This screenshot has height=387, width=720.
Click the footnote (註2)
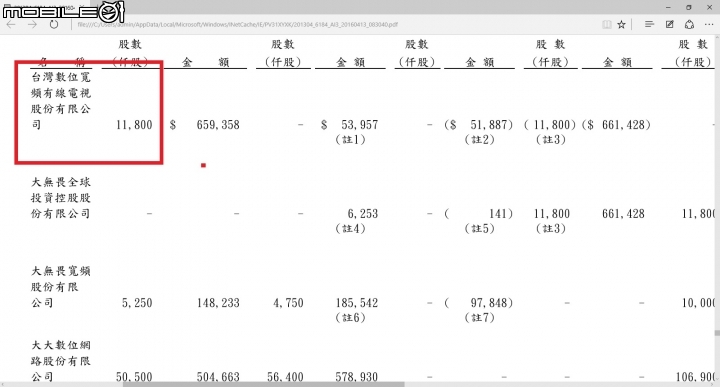click(479, 140)
